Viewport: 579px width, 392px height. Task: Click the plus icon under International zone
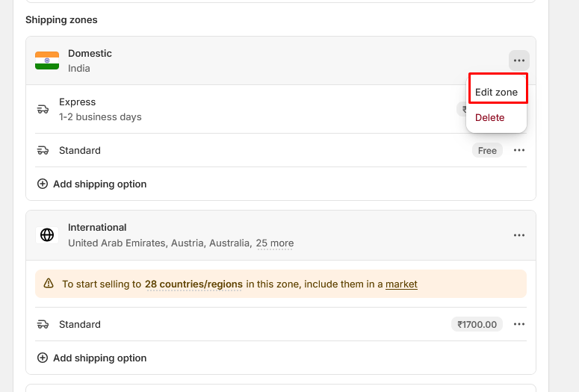coord(43,358)
